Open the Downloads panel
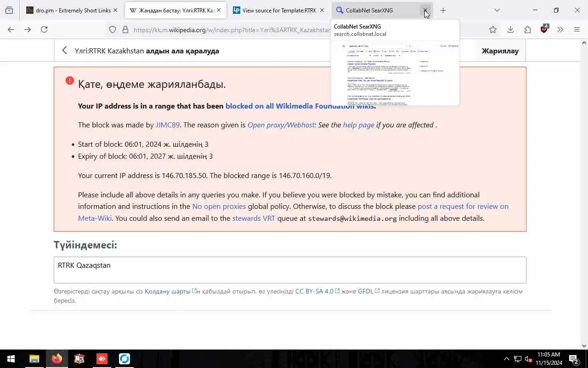 coord(510,29)
